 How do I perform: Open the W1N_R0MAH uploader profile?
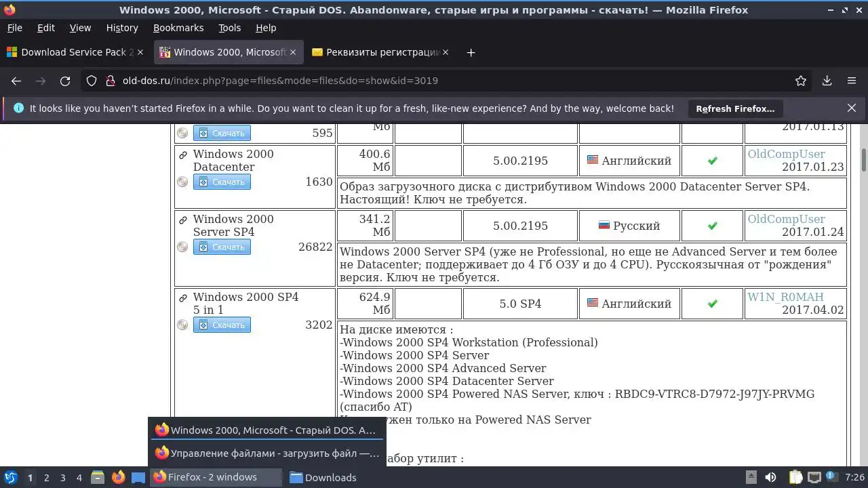[785, 297]
